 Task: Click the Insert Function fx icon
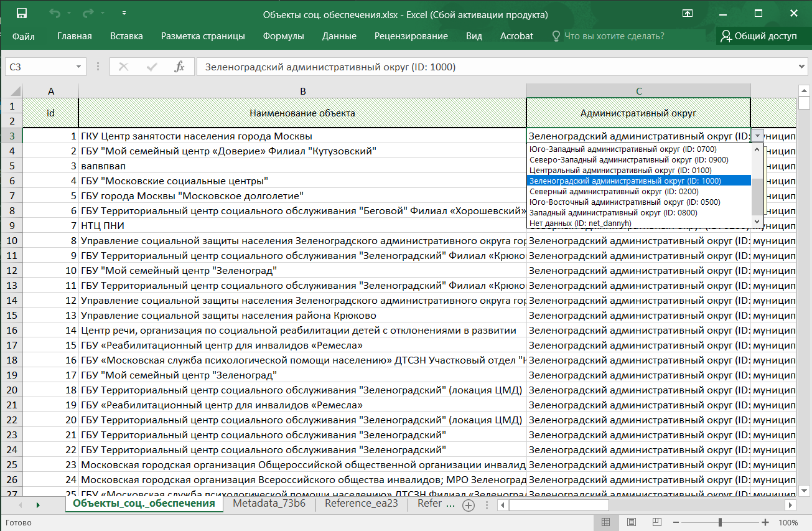tap(179, 67)
